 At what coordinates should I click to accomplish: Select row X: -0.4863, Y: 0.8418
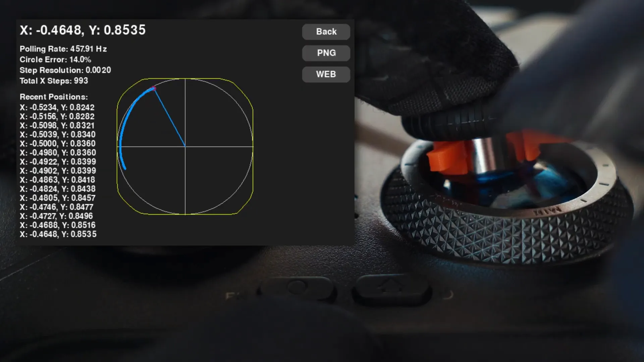[57, 180]
